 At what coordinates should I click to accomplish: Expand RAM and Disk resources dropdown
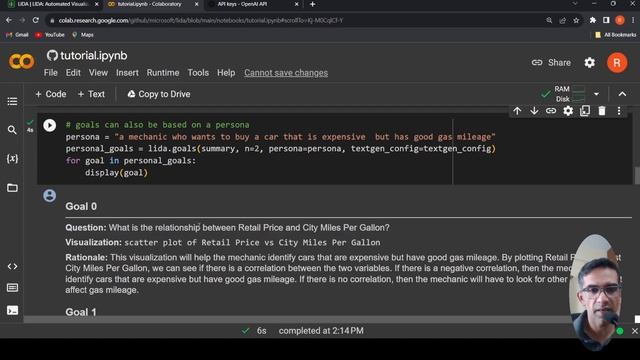[596, 94]
